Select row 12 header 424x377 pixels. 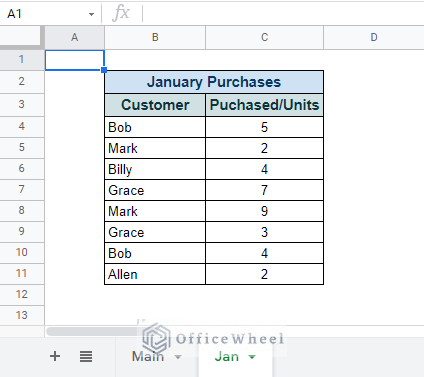pos(22,295)
